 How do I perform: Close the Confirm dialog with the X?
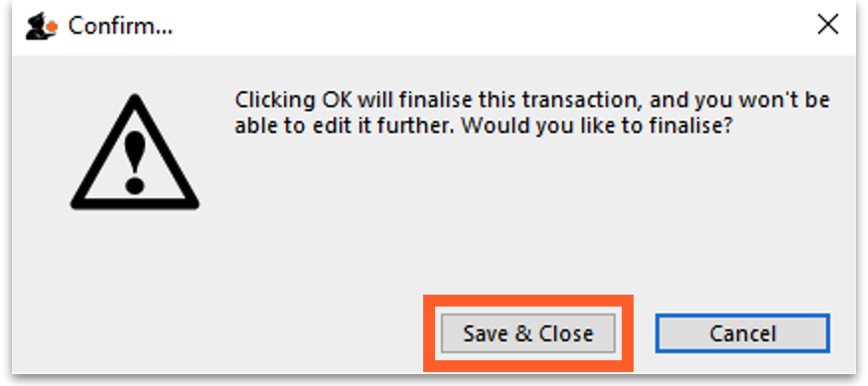827,25
